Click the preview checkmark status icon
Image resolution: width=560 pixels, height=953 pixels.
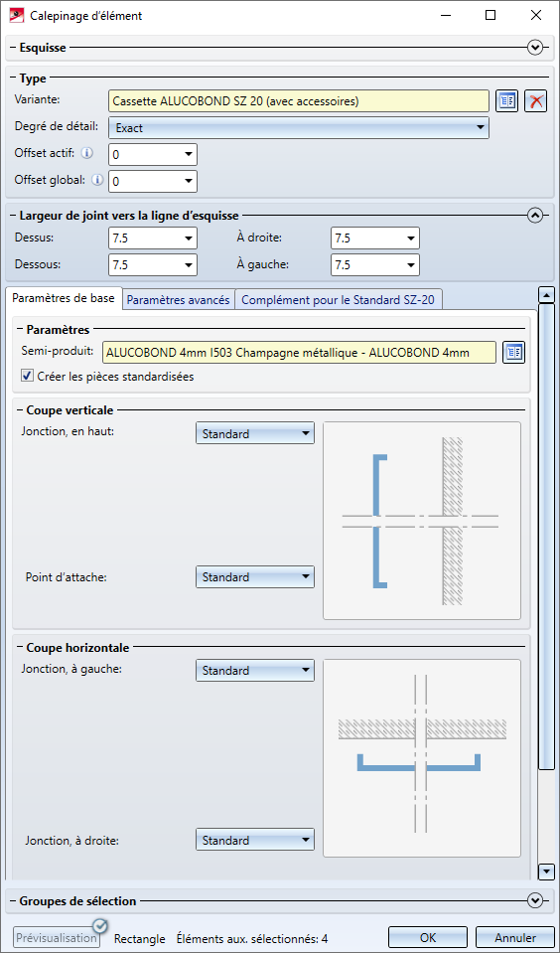click(x=100, y=925)
